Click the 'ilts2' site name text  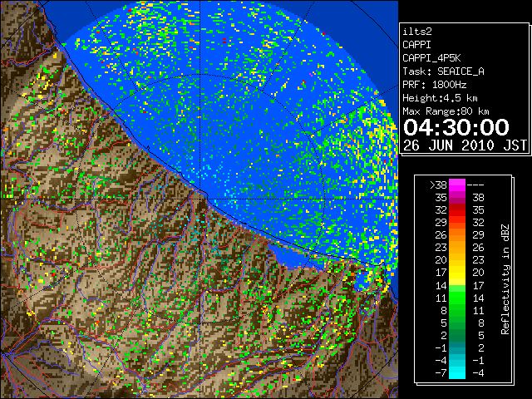tap(417, 32)
